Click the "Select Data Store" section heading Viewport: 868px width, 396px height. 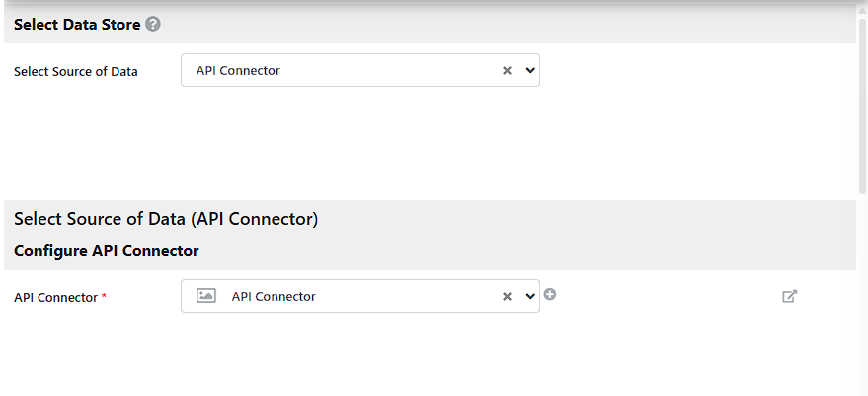(77, 25)
